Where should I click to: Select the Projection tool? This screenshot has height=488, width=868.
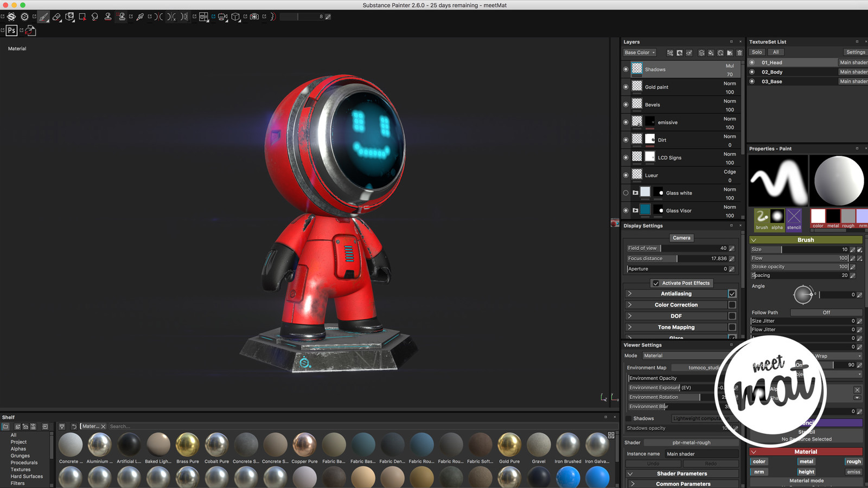69,17
